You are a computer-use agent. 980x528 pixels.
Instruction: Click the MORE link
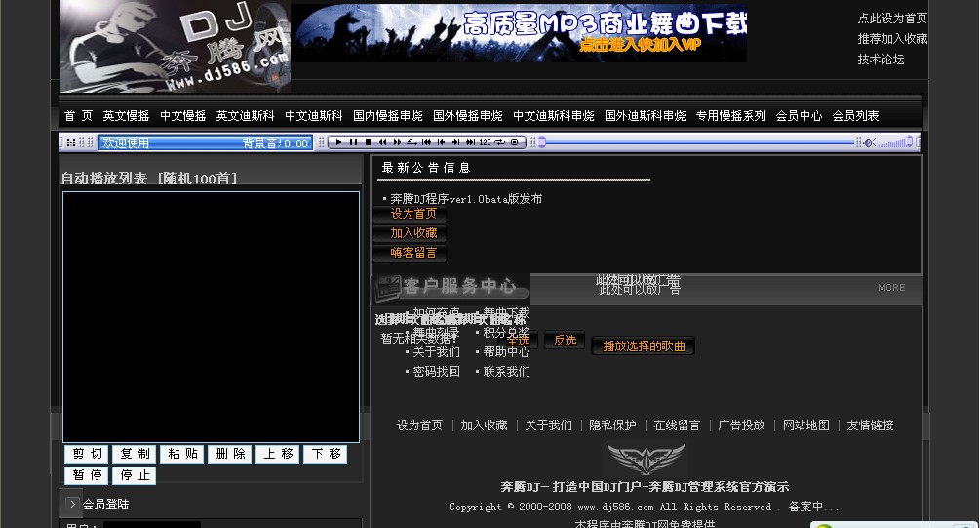coord(891,288)
